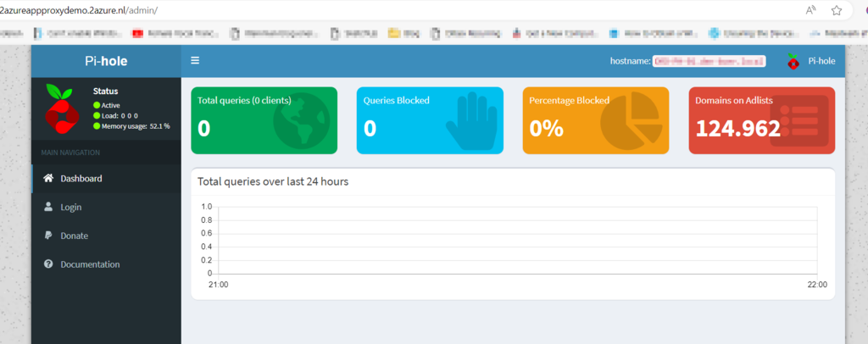Open the Dashboard menu item

click(106, 179)
